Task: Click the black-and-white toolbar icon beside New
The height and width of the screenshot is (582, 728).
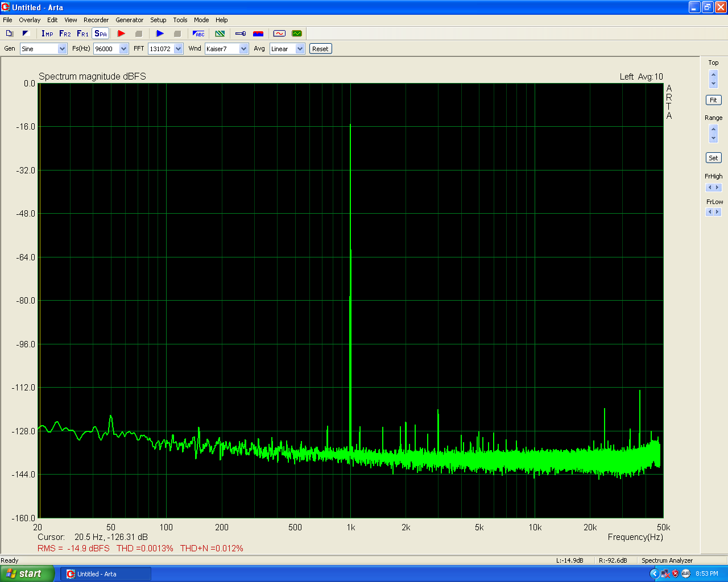Action: 26,34
